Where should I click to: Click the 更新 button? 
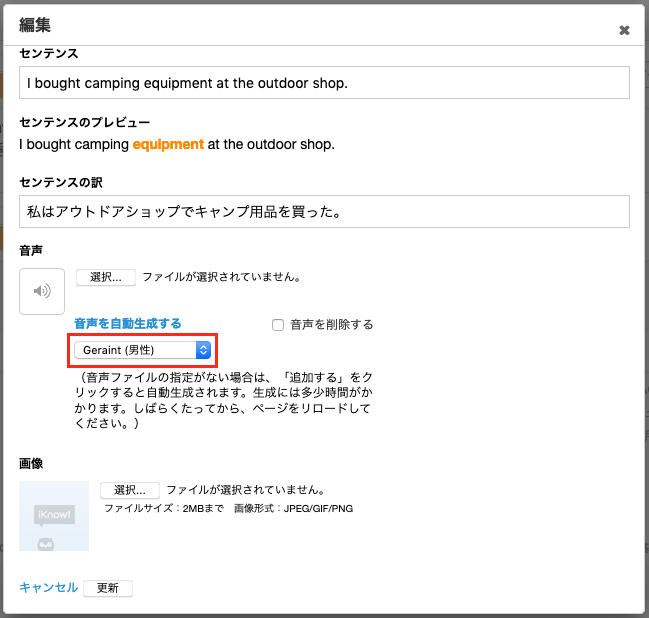pyautogui.click(x=108, y=588)
